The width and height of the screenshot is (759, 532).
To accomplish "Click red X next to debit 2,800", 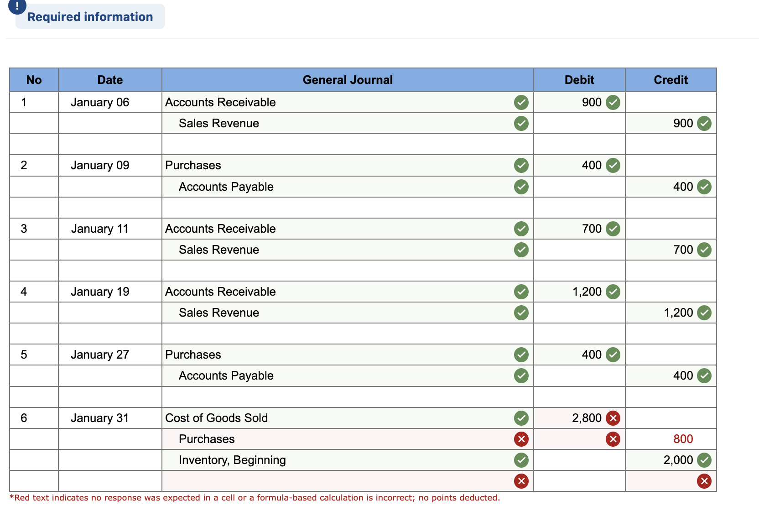I will pos(613,418).
